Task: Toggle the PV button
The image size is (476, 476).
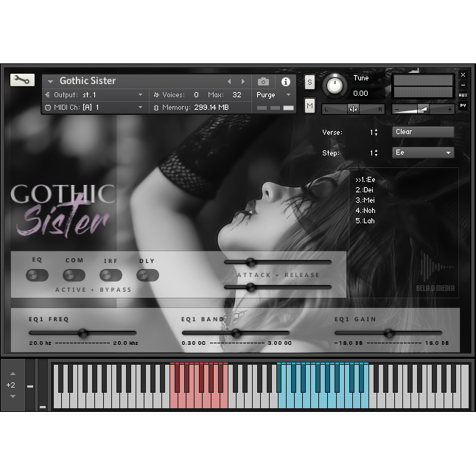Action: pos(463,105)
